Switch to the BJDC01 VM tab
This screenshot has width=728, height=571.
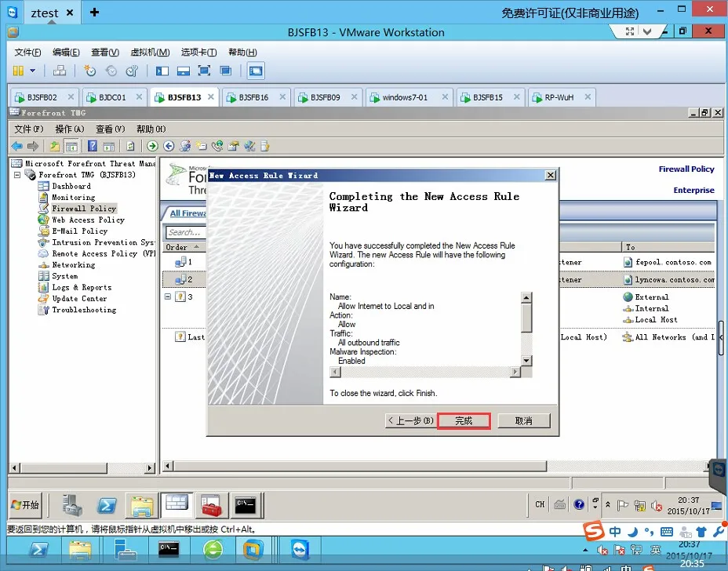(x=112, y=97)
